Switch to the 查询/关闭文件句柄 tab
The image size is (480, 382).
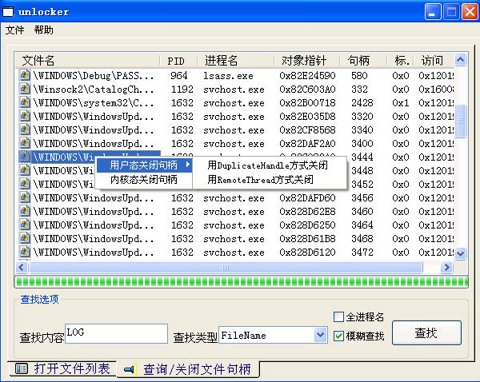pos(188,369)
